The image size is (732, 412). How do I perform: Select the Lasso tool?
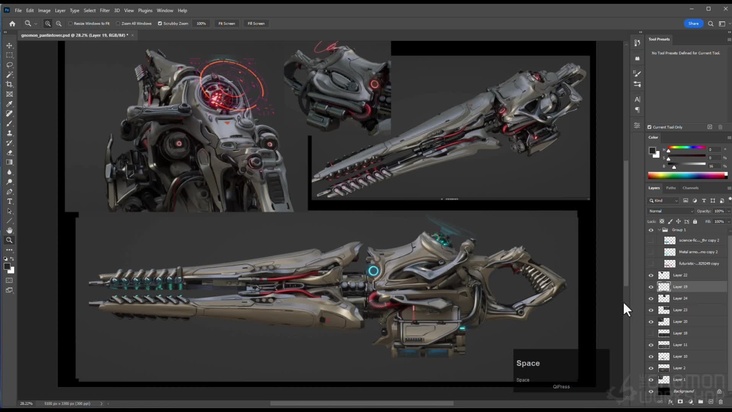coord(9,65)
